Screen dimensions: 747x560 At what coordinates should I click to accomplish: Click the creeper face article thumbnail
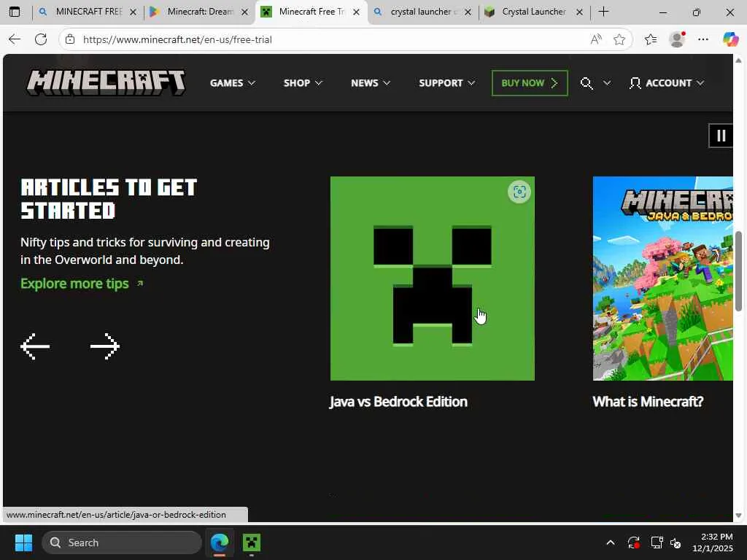[432, 279]
